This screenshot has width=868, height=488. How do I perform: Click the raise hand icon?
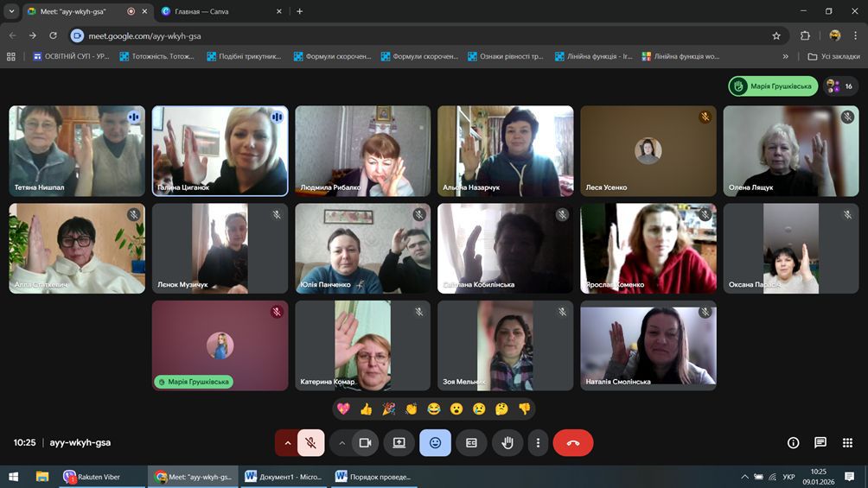[x=507, y=442]
